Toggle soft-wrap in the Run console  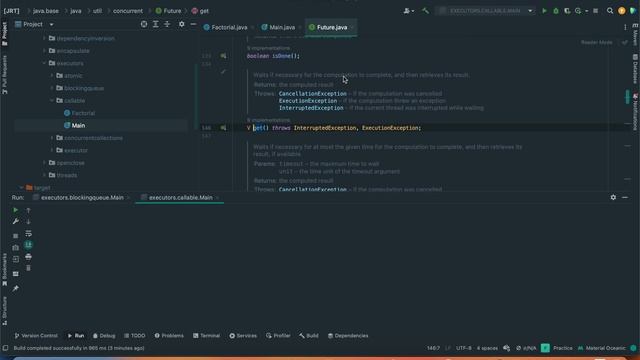pos(28,233)
